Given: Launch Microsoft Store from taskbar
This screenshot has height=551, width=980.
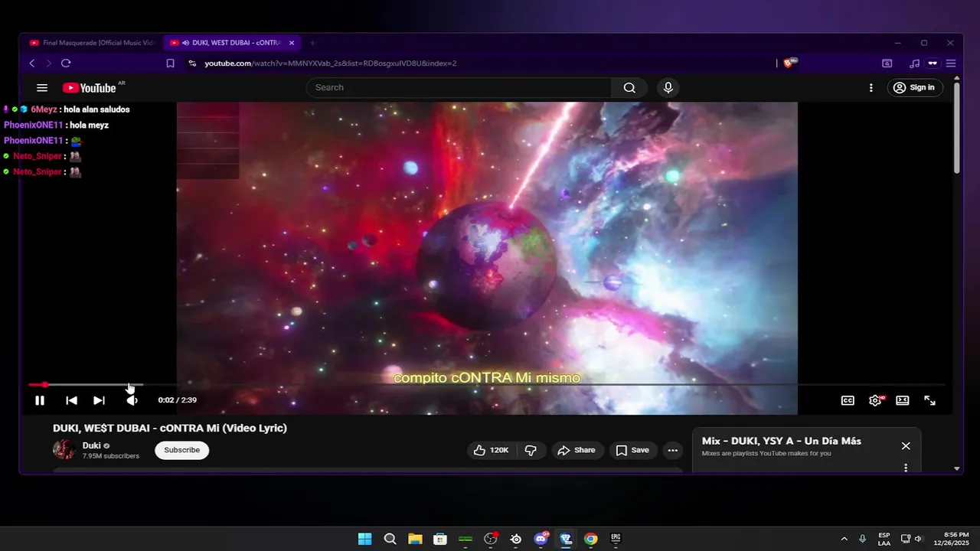Looking at the screenshot, I should tap(440, 539).
